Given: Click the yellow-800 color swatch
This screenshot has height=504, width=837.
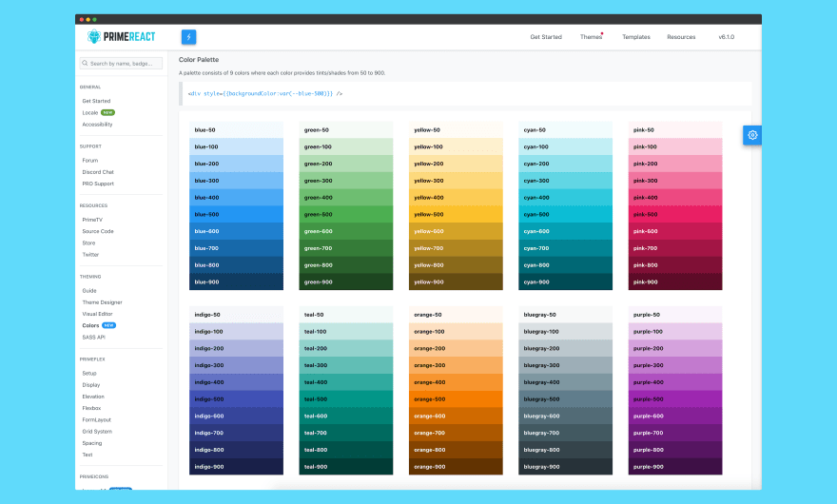Looking at the screenshot, I should pyautogui.click(x=456, y=264).
